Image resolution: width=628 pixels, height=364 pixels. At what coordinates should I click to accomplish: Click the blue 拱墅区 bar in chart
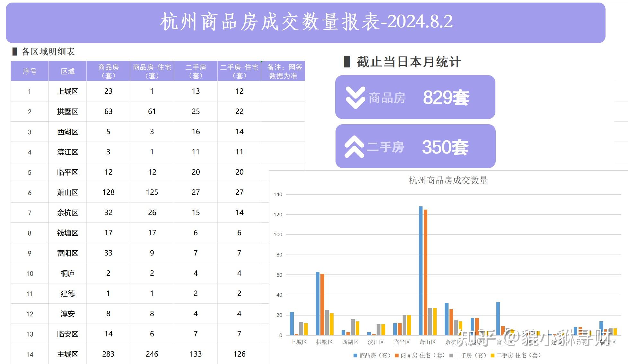[x=318, y=303]
